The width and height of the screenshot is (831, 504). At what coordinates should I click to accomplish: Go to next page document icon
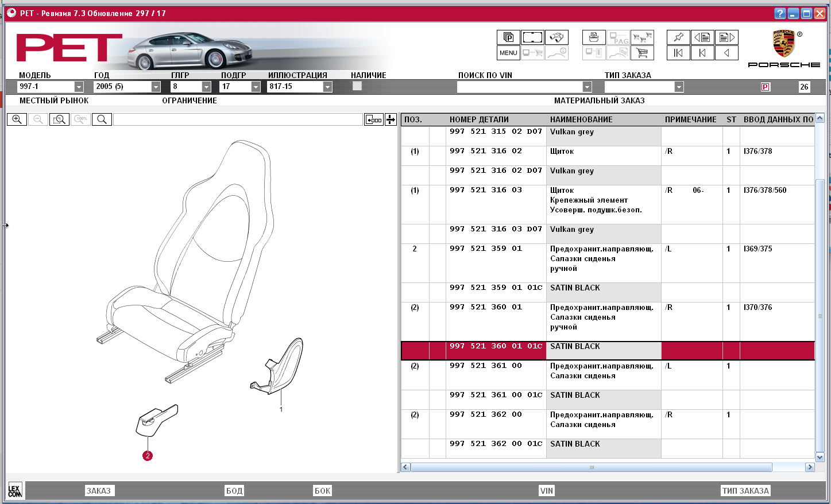tap(726, 37)
